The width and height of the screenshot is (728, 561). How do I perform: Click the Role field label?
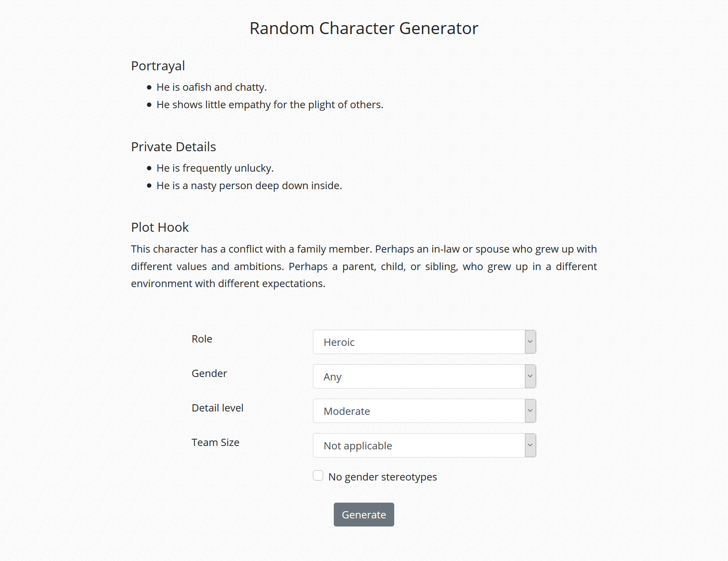point(202,339)
